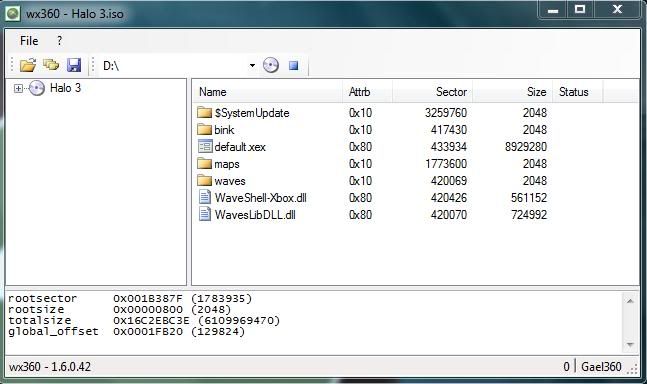
Task: Click sector value 1773600
Action: tap(446, 164)
